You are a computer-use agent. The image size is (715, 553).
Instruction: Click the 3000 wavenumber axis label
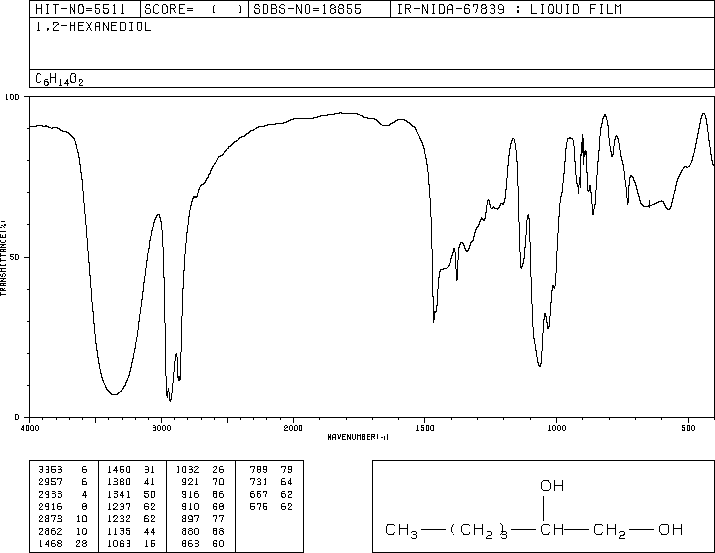pyautogui.click(x=161, y=428)
